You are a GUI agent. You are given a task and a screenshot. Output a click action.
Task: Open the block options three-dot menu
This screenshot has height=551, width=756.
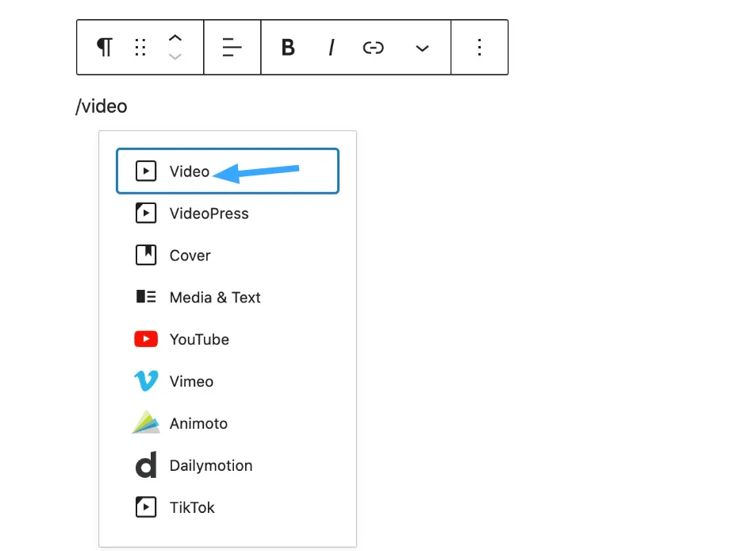point(479,48)
